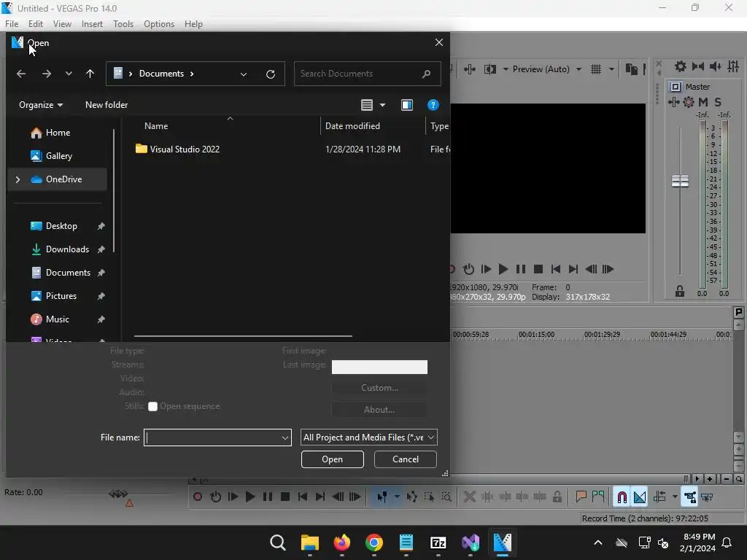Open the Insert menu

click(92, 24)
